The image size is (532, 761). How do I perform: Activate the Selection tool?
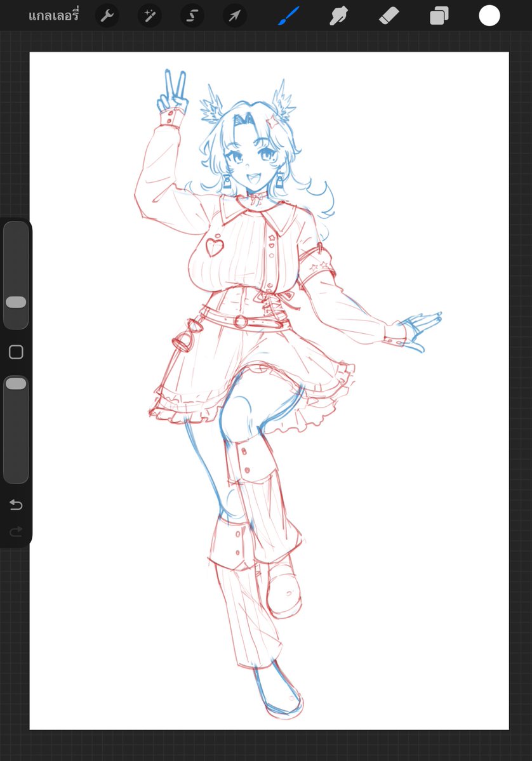tap(192, 16)
